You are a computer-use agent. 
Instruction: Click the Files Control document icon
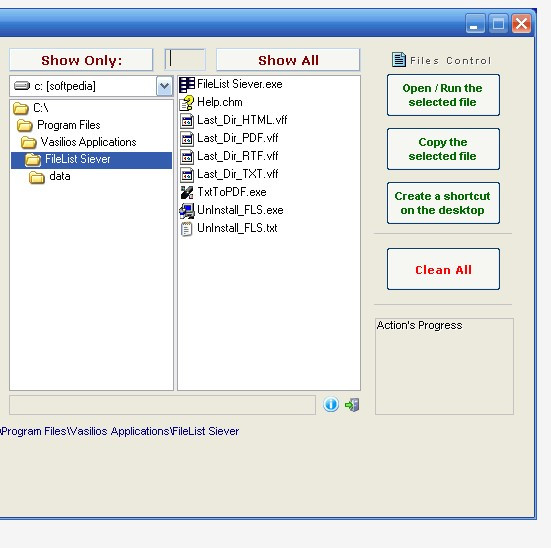pyautogui.click(x=399, y=59)
